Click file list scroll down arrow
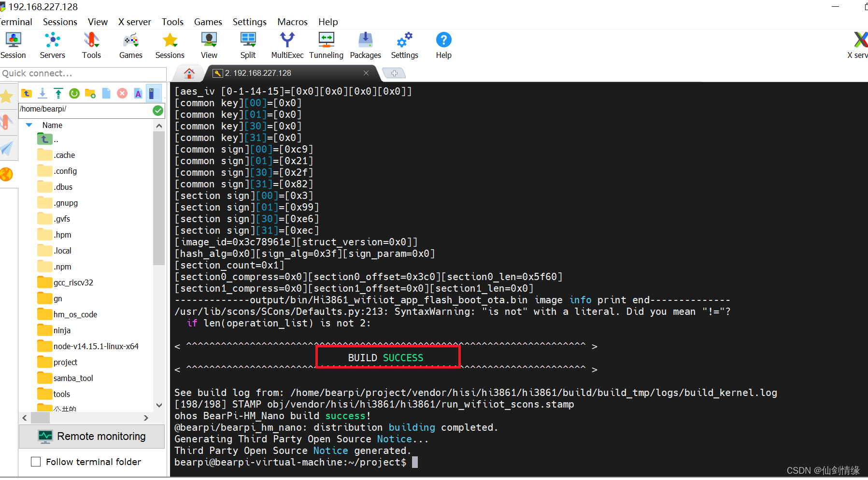 click(x=159, y=405)
